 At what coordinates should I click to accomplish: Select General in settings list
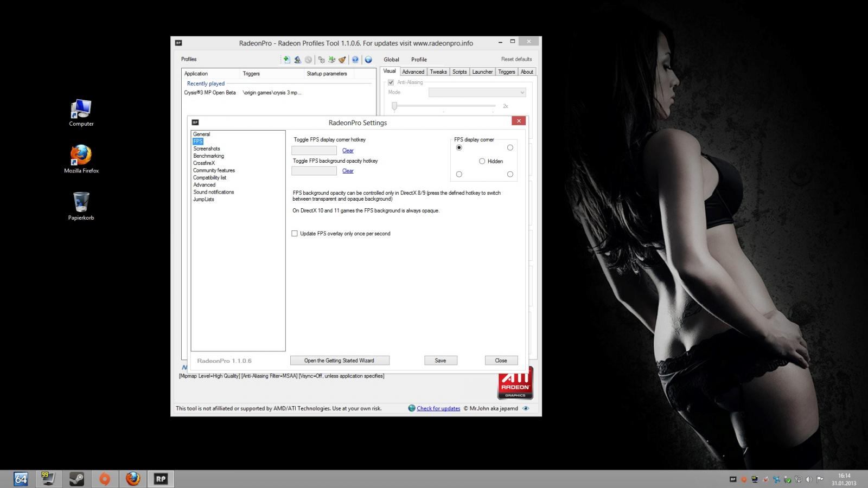click(x=202, y=134)
